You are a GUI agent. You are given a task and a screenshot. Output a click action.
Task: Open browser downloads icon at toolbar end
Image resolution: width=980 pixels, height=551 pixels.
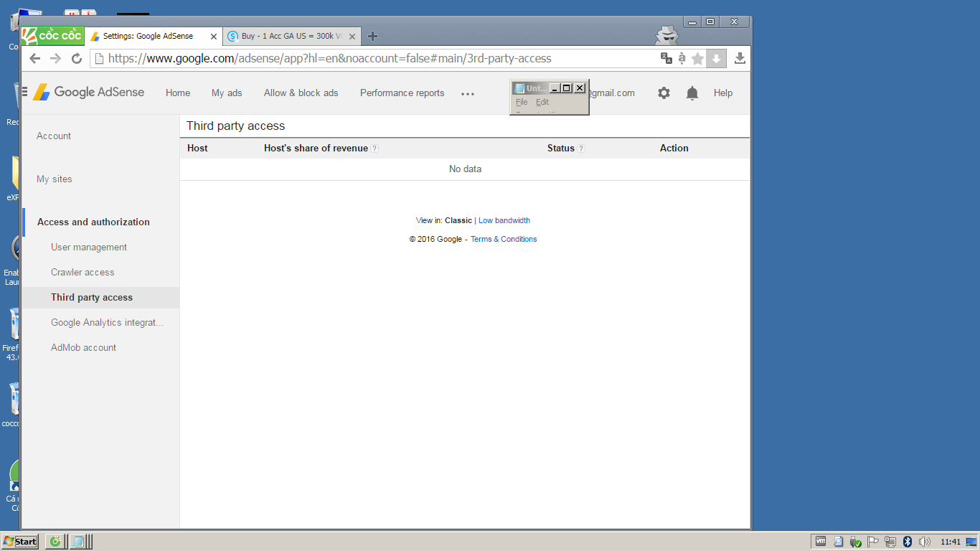740,59
